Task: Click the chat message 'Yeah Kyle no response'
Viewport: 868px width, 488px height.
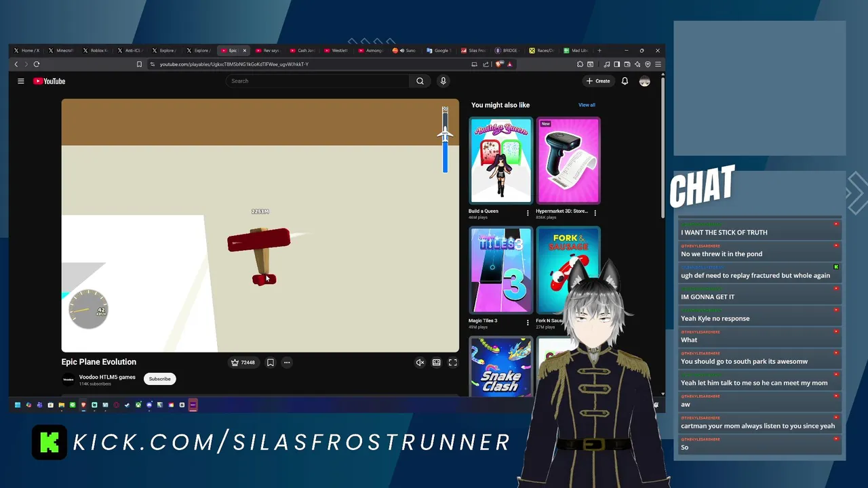Action: [715, 319]
